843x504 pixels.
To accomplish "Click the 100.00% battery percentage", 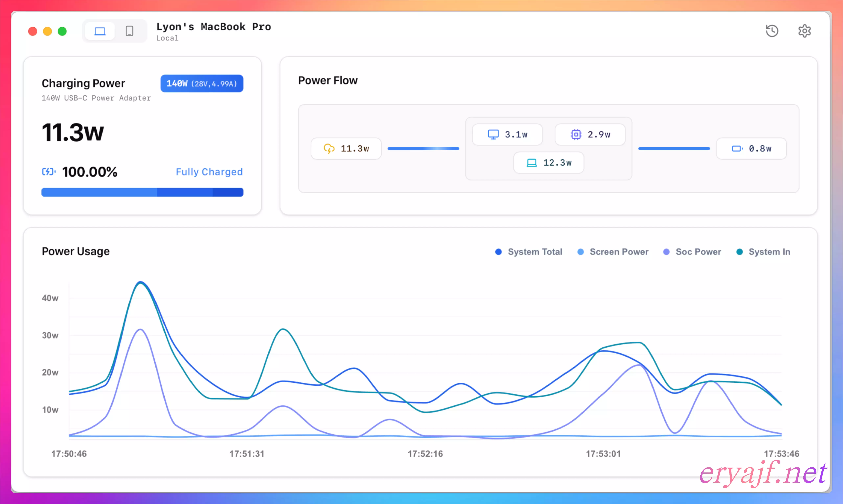I will [90, 172].
